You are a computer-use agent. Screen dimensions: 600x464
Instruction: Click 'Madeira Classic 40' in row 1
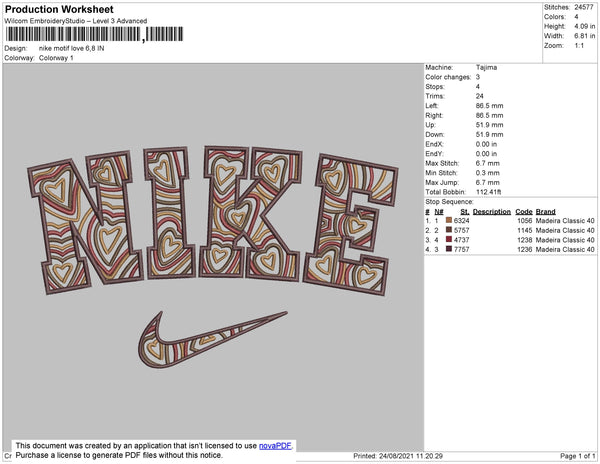565,221
